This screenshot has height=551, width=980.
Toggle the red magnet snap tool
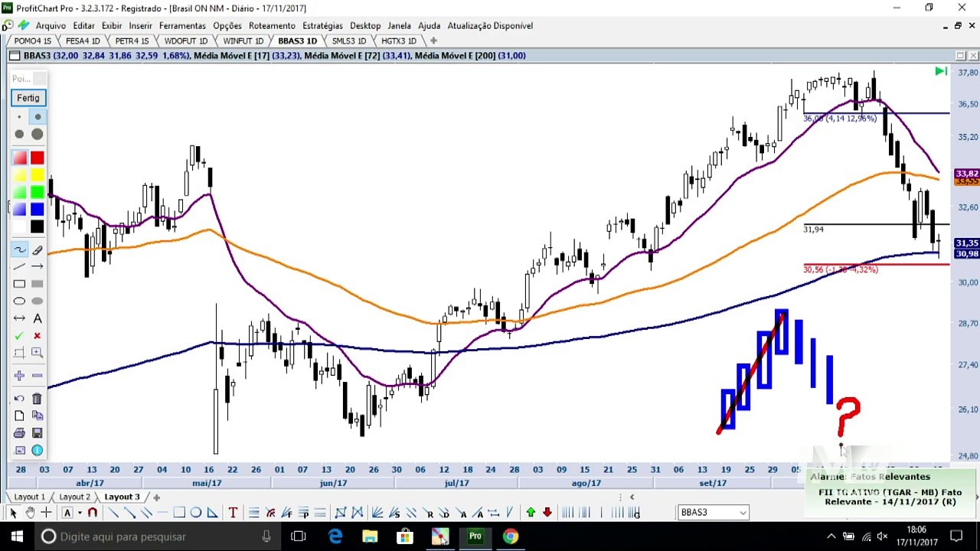click(x=93, y=513)
